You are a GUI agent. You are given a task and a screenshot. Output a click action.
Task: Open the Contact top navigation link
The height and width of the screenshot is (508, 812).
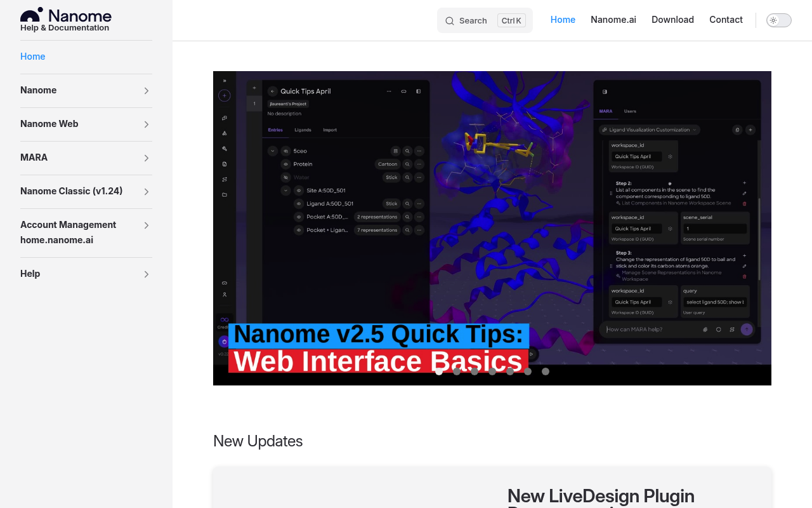pyautogui.click(x=726, y=20)
